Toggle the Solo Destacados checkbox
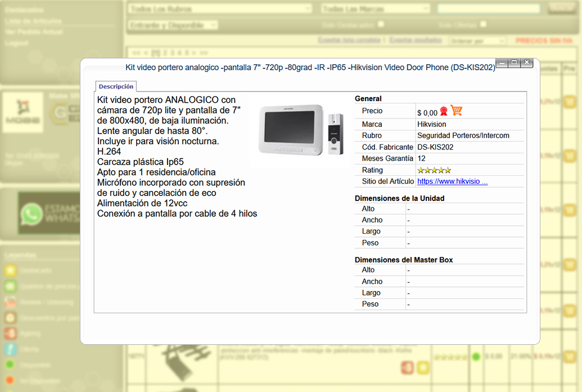The height and width of the screenshot is (392, 582). 381,24
